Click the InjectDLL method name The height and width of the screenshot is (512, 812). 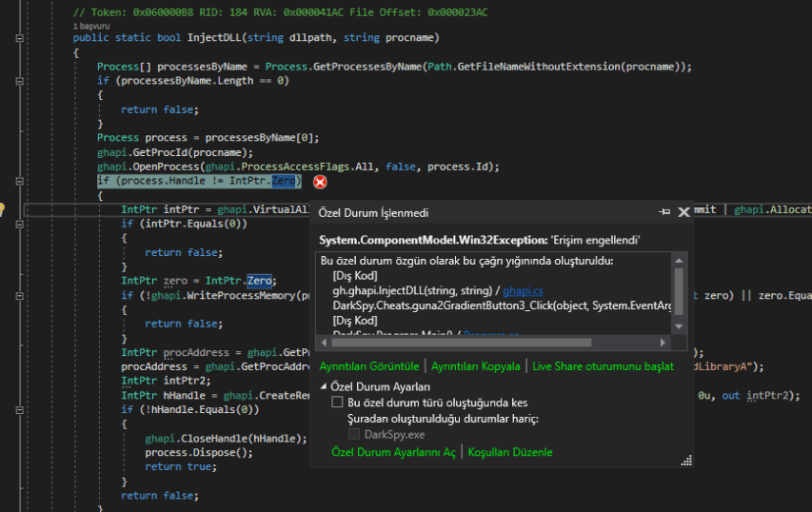tap(214, 38)
